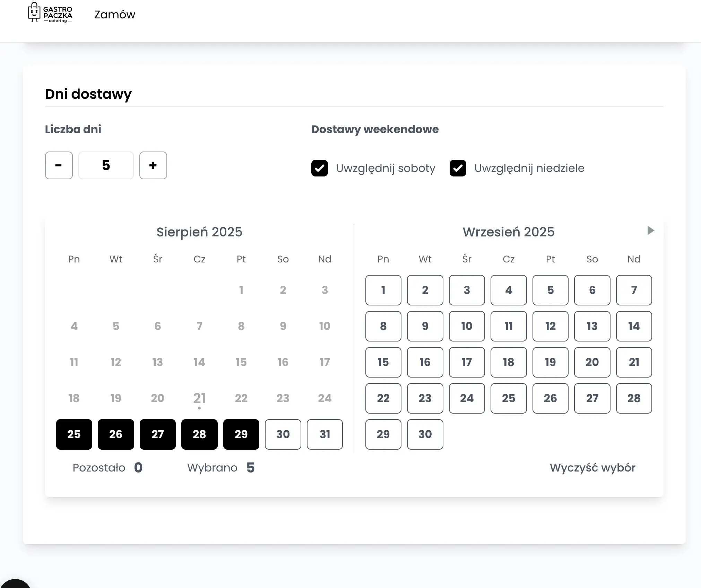The image size is (701, 588).
Task: Deselect August 29 delivery day
Action: [x=241, y=434]
